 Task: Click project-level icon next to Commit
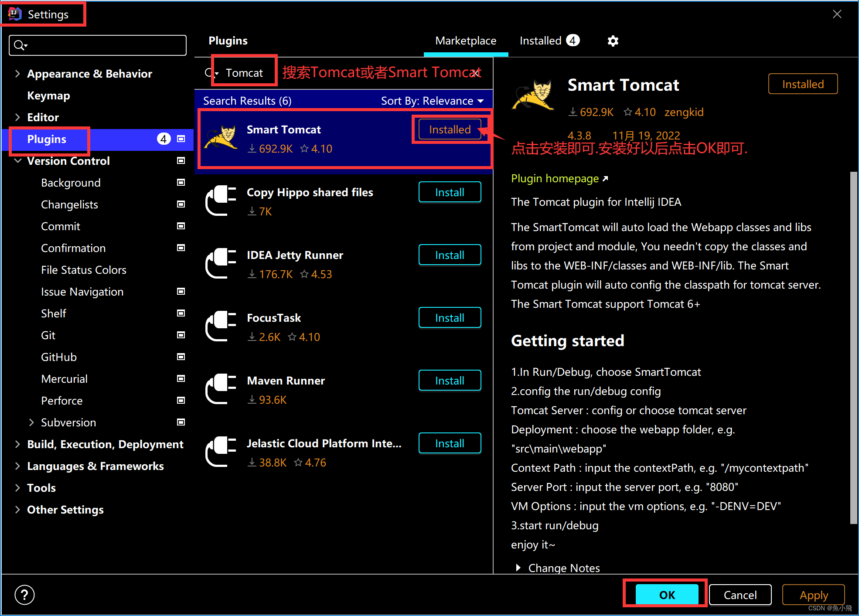click(x=181, y=226)
